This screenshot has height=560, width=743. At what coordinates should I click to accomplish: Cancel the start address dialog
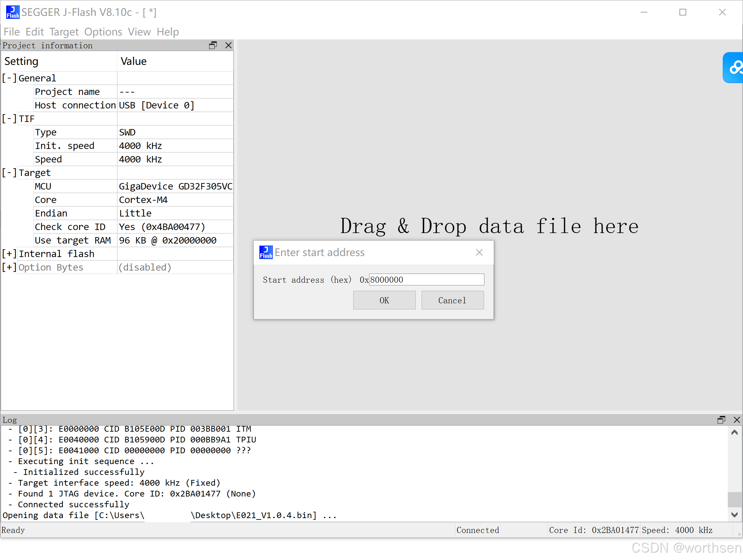(x=452, y=300)
